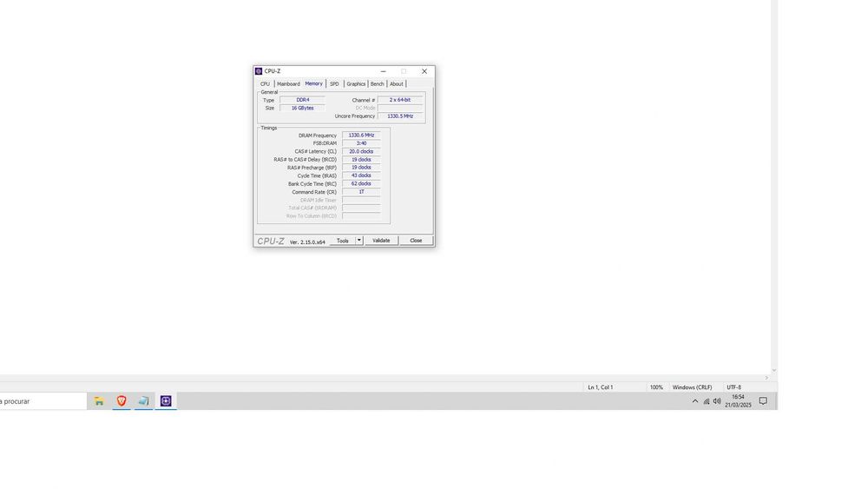The width and height of the screenshot is (868, 489).
Task: Click the Cycle Time 43 clocks value
Action: pos(361,175)
